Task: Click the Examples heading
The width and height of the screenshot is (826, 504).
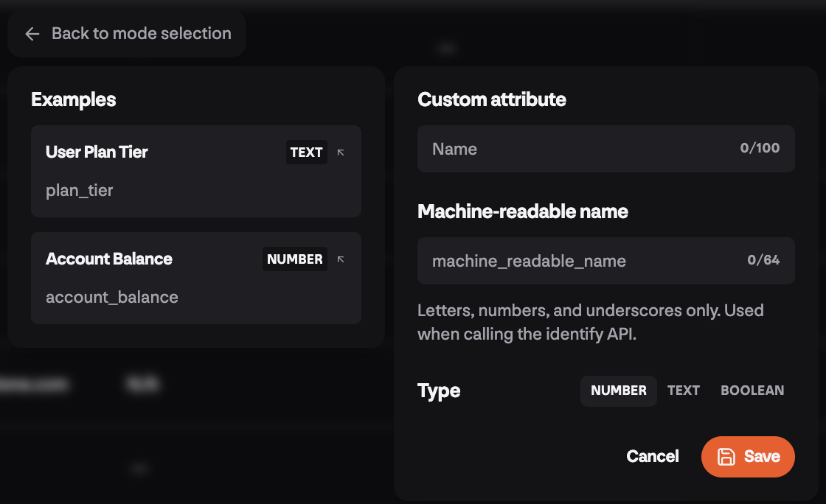Action: (74, 99)
